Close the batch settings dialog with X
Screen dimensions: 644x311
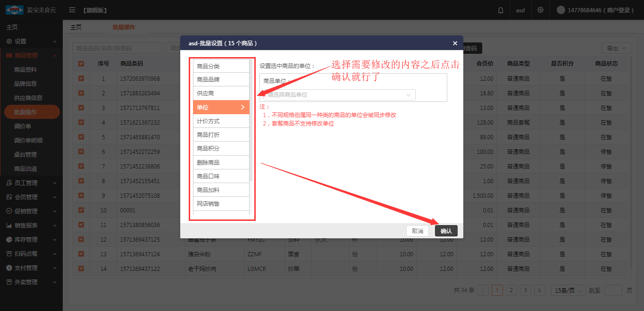point(455,43)
